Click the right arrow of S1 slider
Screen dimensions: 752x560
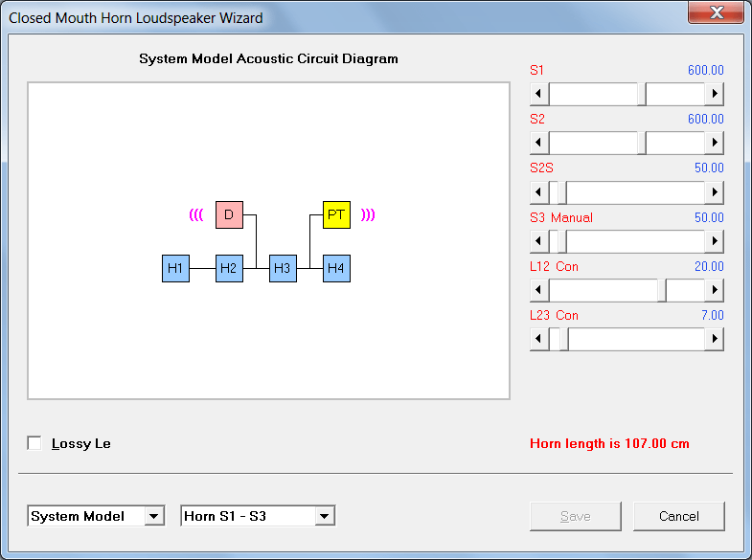(x=714, y=94)
